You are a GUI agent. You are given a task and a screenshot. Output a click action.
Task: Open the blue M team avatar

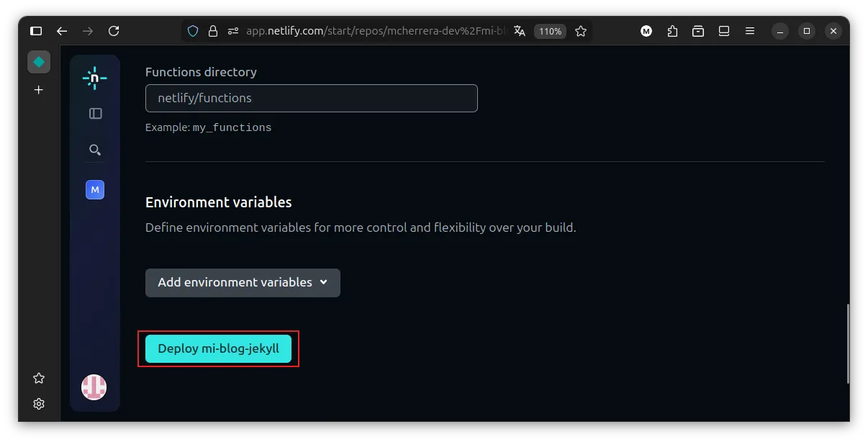pyautogui.click(x=95, y=189)
